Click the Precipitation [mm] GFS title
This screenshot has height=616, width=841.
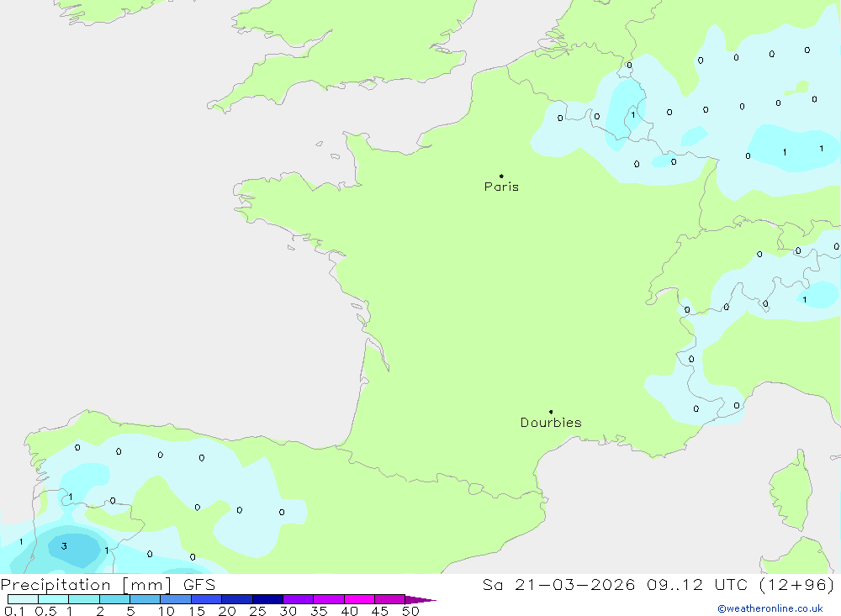pos(108,584)
